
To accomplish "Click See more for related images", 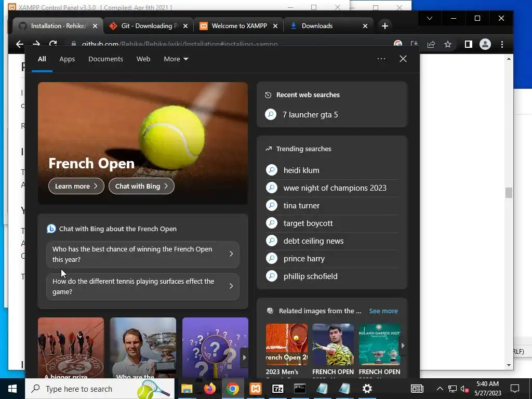I will (x=383, y=311).
